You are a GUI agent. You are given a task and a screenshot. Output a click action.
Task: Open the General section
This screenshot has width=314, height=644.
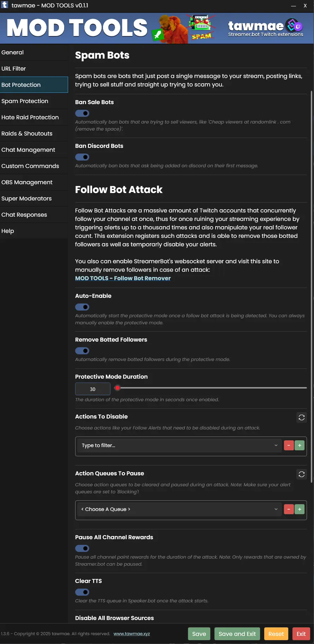coord(34,52)
